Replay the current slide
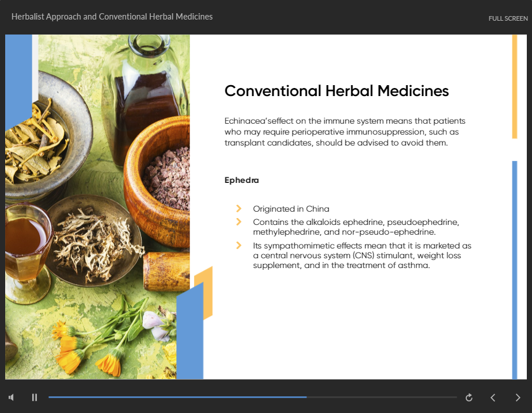This screenshot has width=532, height=413. tap(469, 397)
